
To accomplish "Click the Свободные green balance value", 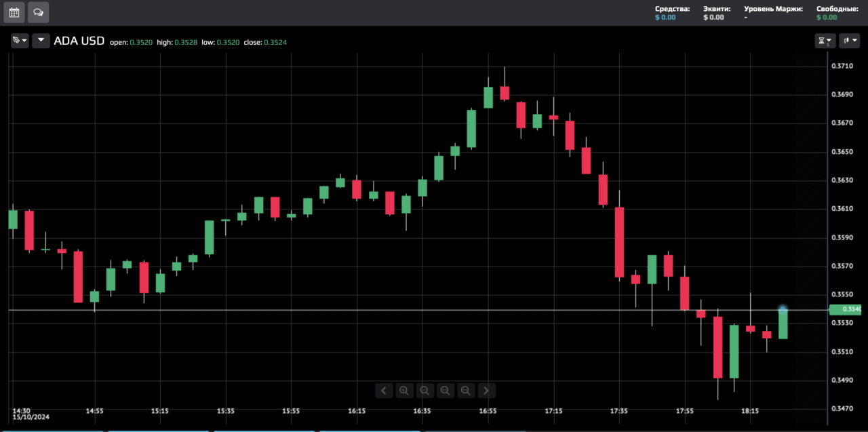I will pos(827,18).
